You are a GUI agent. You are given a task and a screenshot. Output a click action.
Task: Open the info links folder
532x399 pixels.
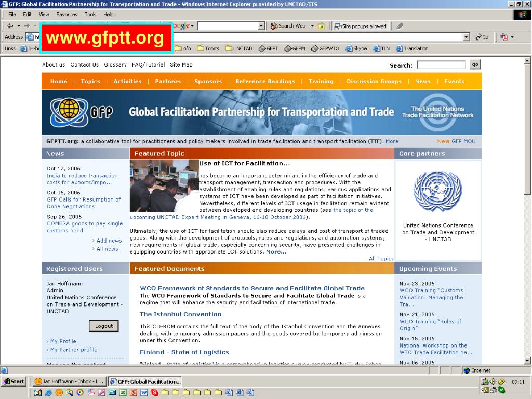coord(183,48)
